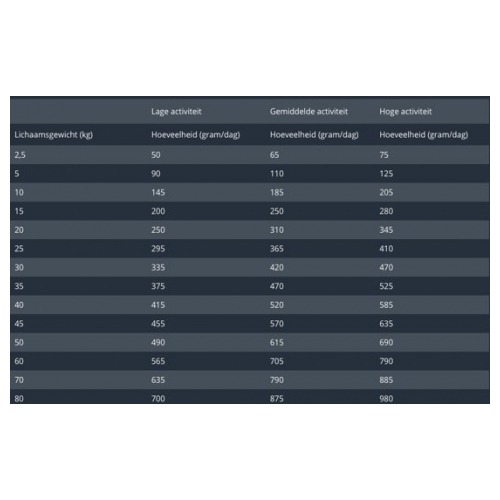
Task: Click the 615 grams average activity cell
Action: 277,342
